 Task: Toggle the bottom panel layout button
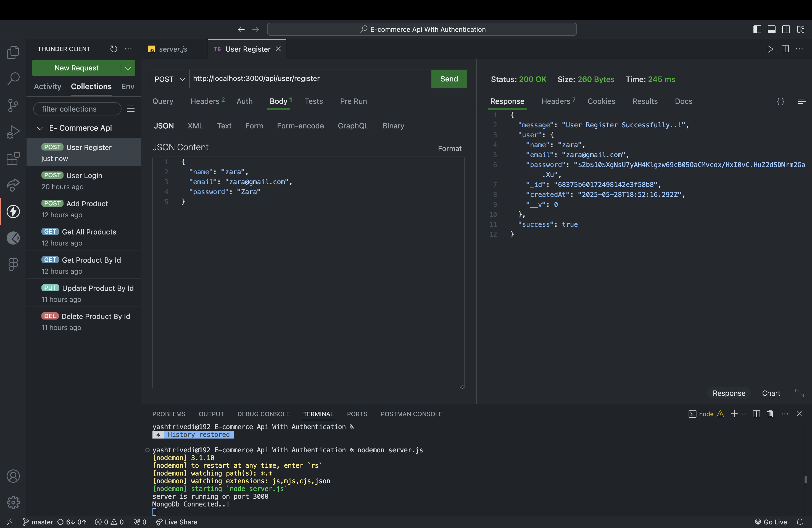point(771,29)
